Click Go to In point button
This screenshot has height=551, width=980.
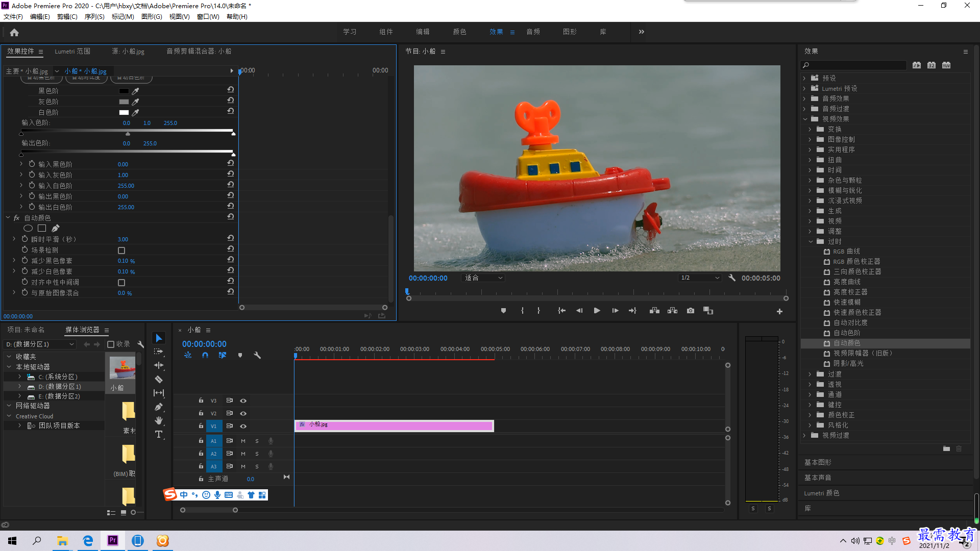pos(561,311)
